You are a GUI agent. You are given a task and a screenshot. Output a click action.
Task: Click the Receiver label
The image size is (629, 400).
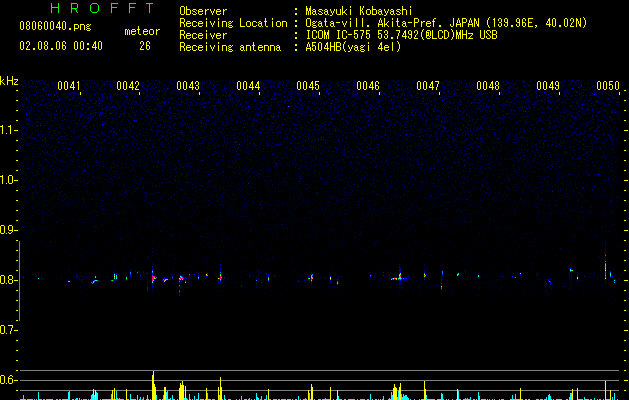(x=203, y=35)
